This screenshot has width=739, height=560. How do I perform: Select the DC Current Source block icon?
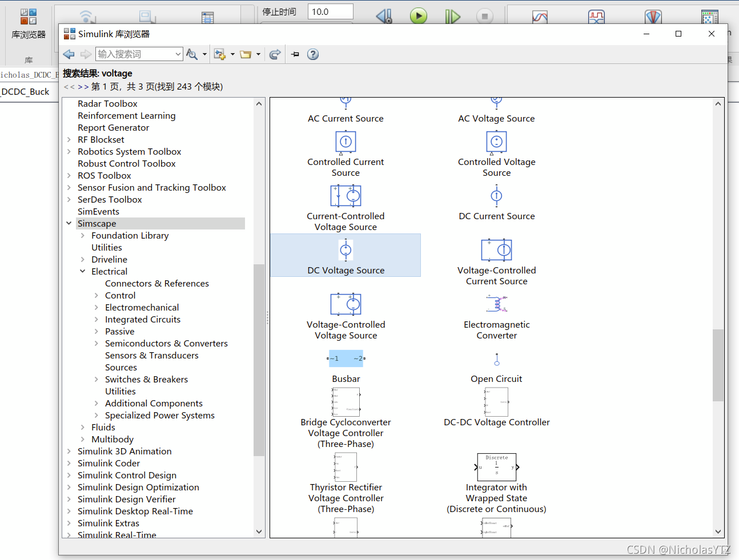(496, 196)
